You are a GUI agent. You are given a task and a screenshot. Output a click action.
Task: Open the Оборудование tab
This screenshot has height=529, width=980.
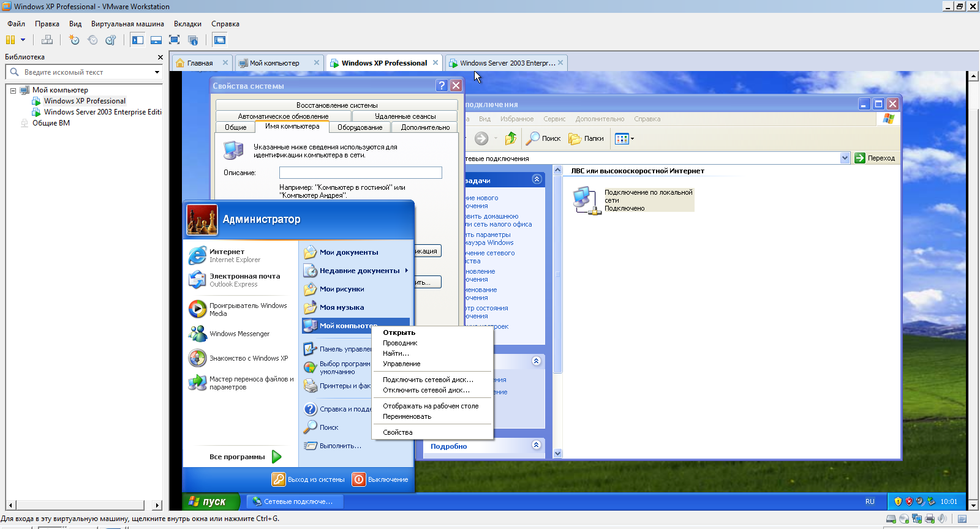pos(360,127)
